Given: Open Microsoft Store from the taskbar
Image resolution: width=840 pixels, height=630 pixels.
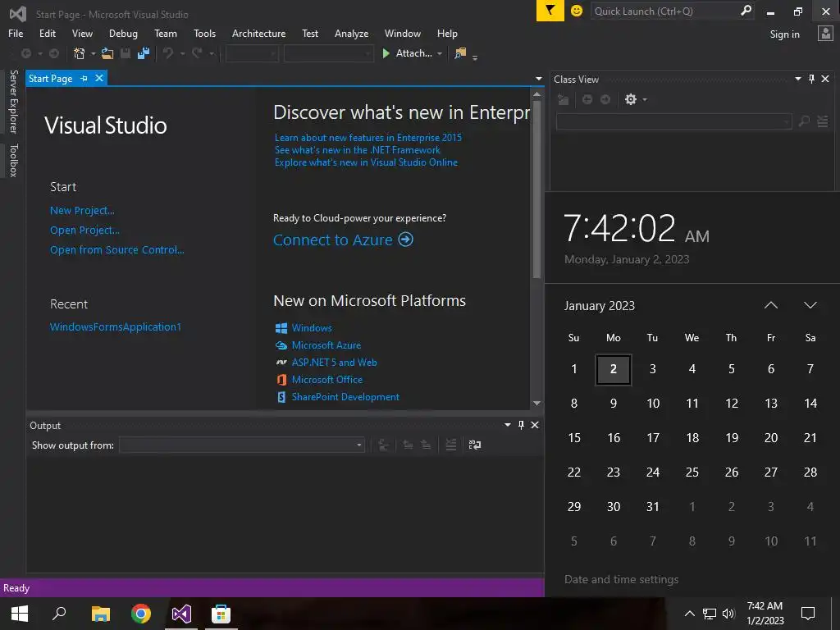Looking at the screenshot, I should coord(221,614).
